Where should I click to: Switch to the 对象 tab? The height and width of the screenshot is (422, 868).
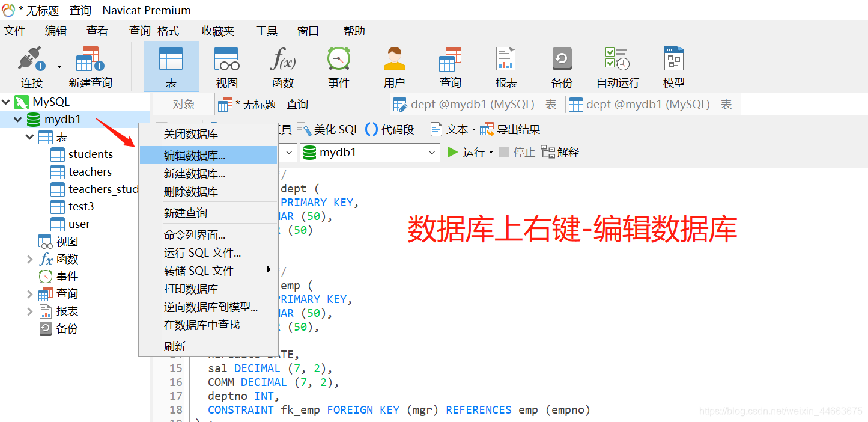point(184,105)
